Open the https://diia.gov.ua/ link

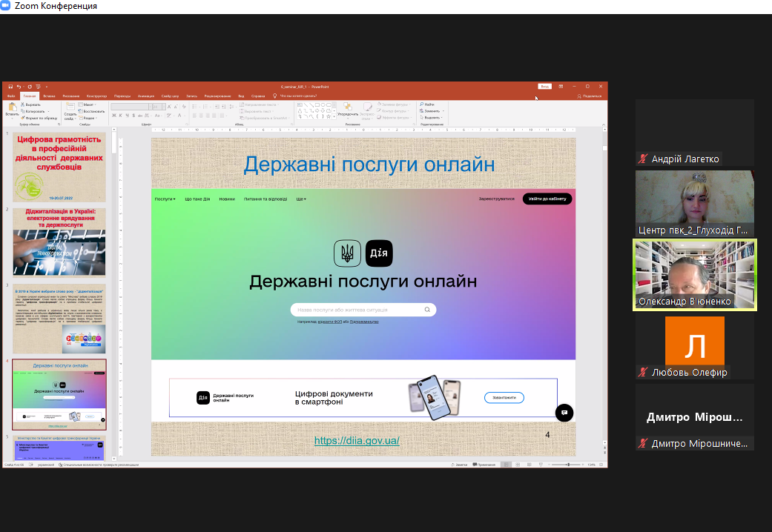click(357, 440)
